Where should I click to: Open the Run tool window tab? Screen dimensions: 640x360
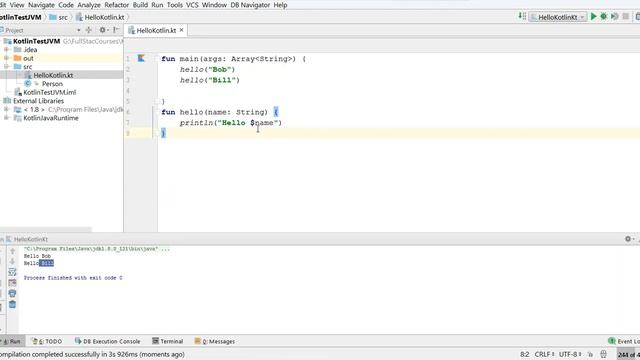[x=12, y=341]
